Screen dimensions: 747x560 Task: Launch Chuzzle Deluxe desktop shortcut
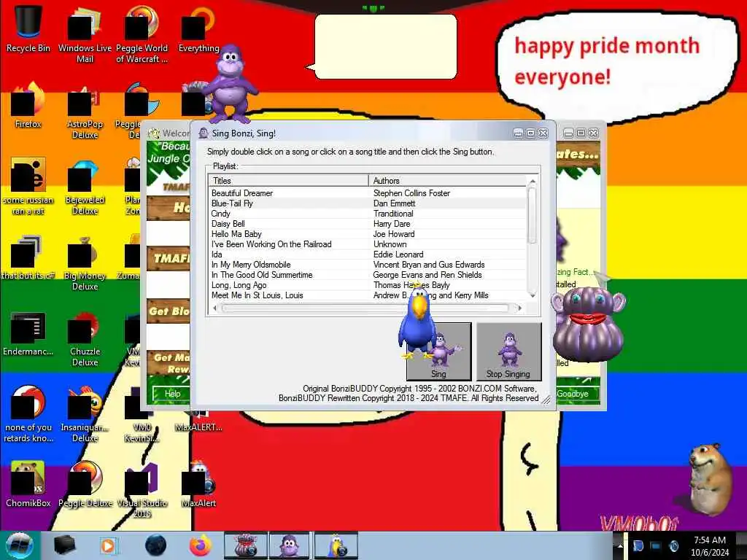pyautogui.click(x=85, y=338)
